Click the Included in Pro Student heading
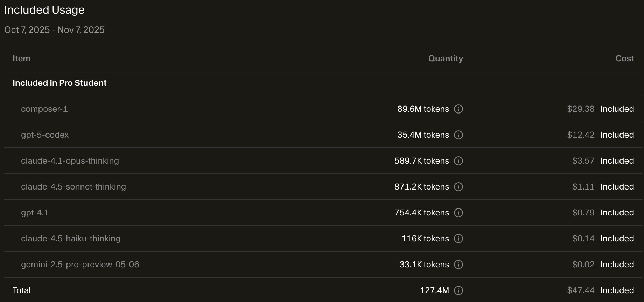The image size is (644, 302). point(59,83)
